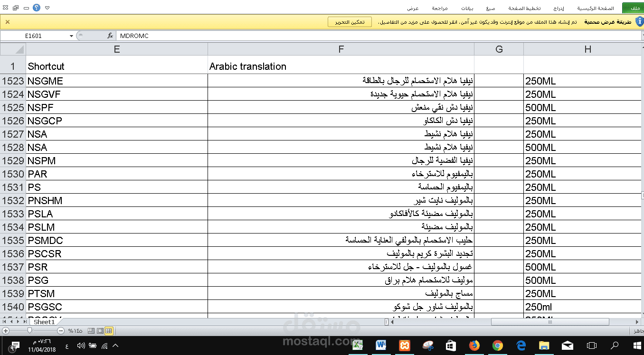Switch to Normal view grid button
644x355 pixels.
click(x=109, y=331)
